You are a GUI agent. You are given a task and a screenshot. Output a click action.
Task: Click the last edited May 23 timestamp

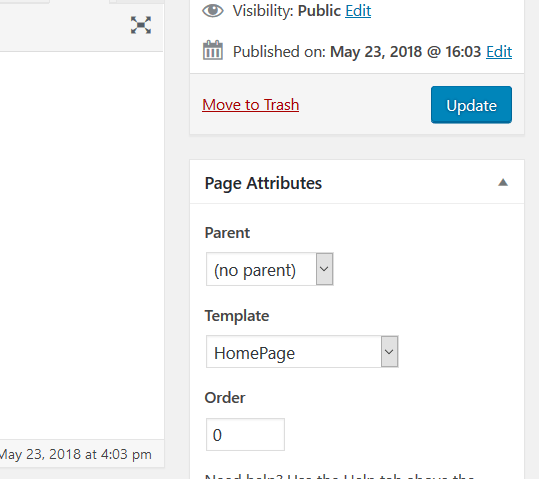[x=75, y=454]
